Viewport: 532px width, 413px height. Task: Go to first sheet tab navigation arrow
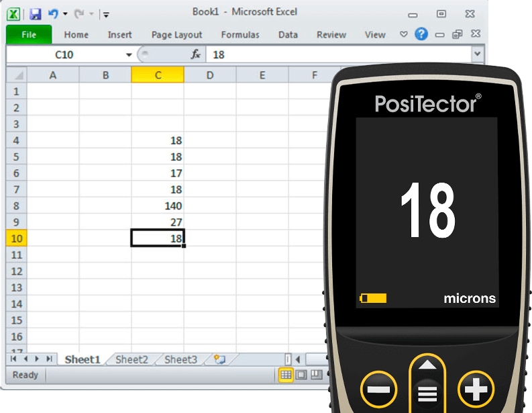[x=13, y=359]
